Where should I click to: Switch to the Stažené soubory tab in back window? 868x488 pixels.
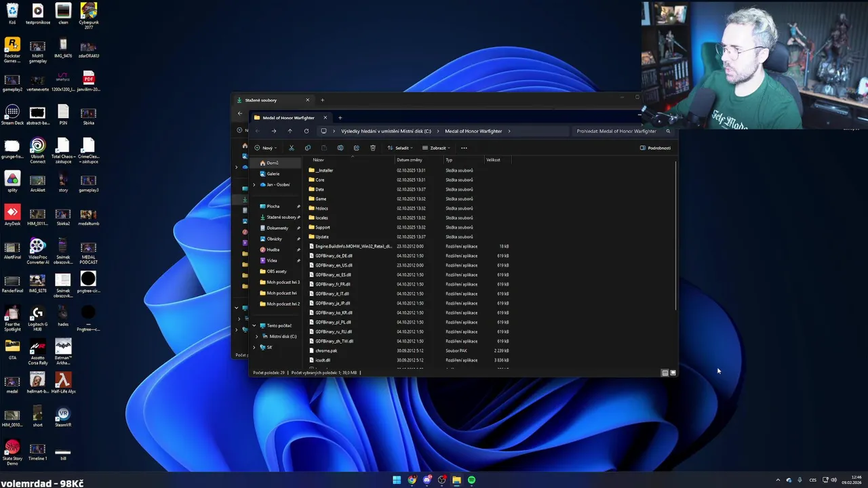click(273, 100)
